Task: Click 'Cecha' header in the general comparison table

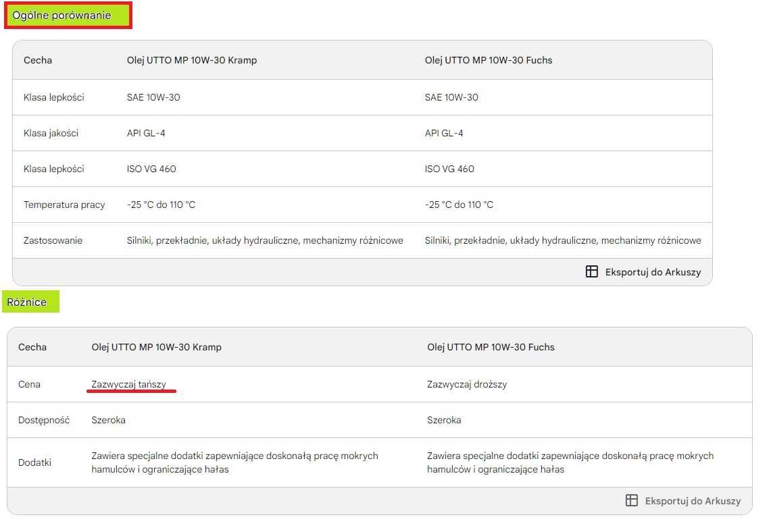Action: pyautogui.click(x=38, y=60)
